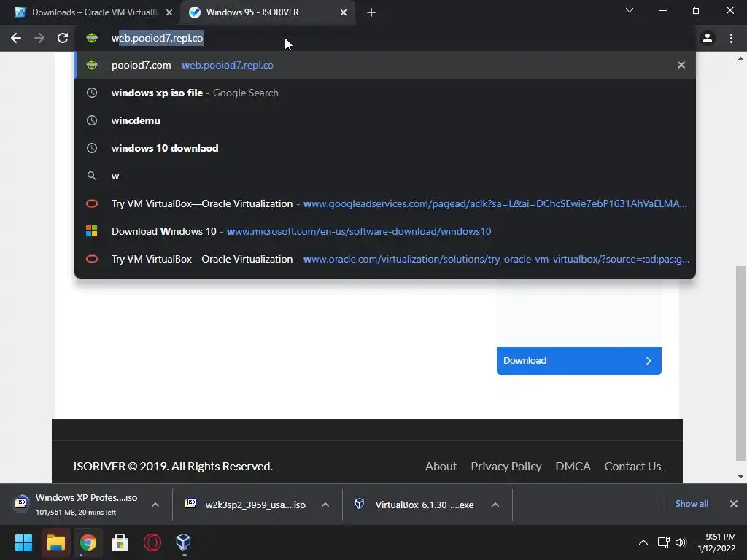The width and height of the screenshot is (747, 560).
Task: Open the Privacy Policy footer link
Action: [506, 466]
